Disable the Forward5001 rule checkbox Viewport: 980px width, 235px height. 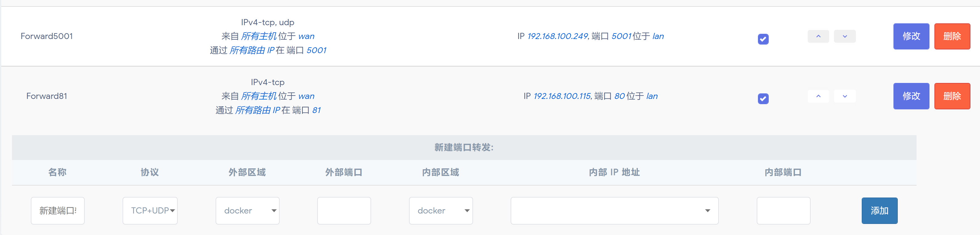click(x=763, y=39)
